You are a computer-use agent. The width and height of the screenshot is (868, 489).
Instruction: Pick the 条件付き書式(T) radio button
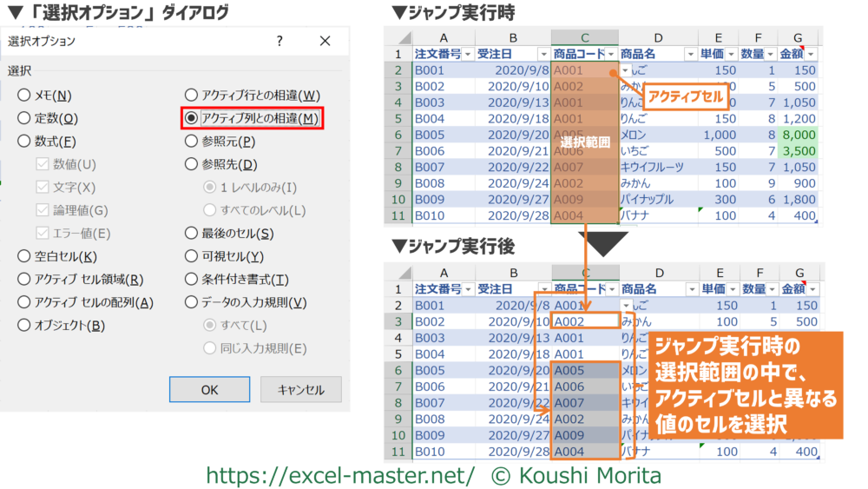tap(191, 280)
